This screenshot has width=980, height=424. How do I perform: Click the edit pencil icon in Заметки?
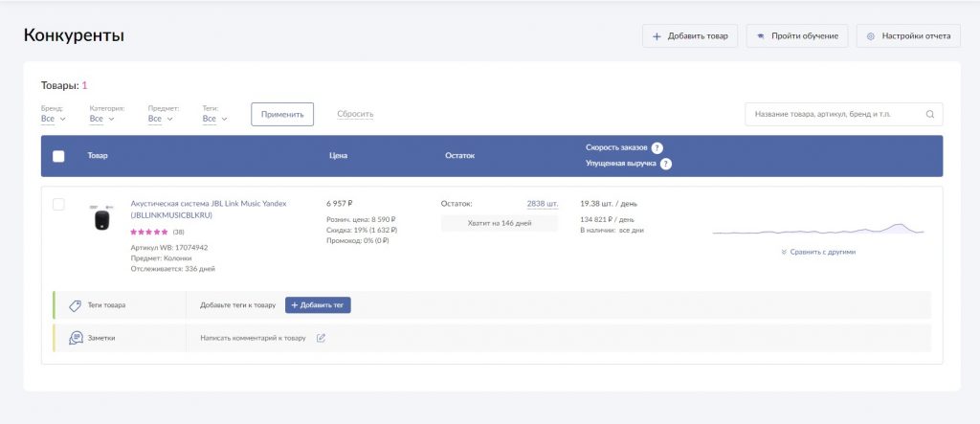coord(322,338)
